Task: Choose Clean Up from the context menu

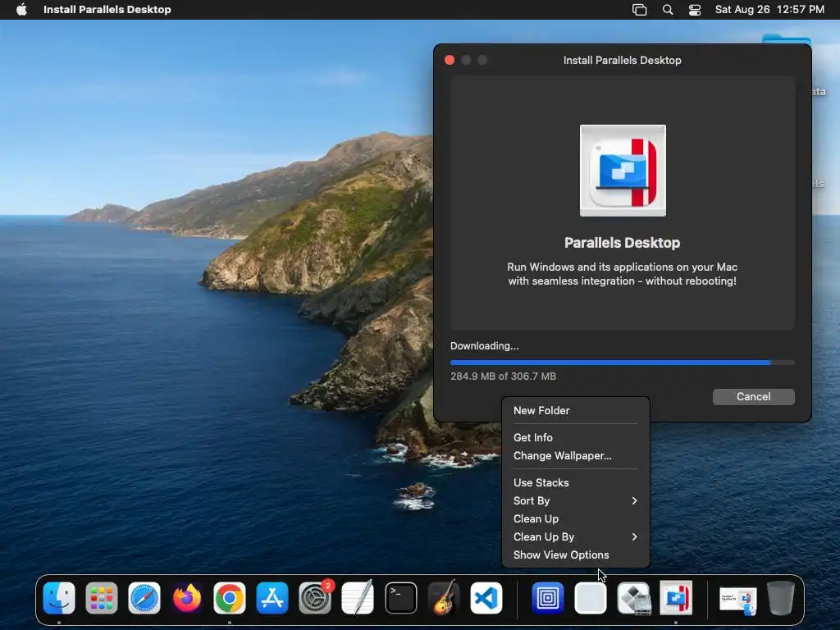Action: [x=576, y=518]
